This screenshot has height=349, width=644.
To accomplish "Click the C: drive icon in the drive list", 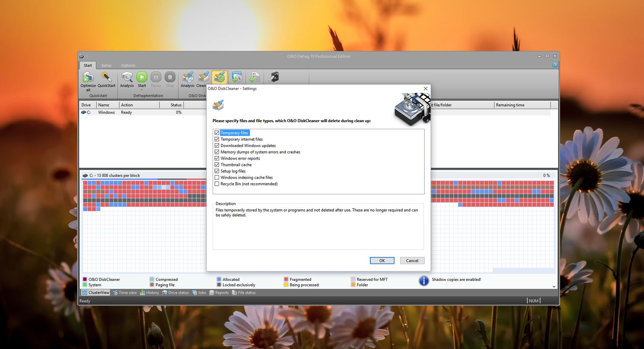I will 83,112.
